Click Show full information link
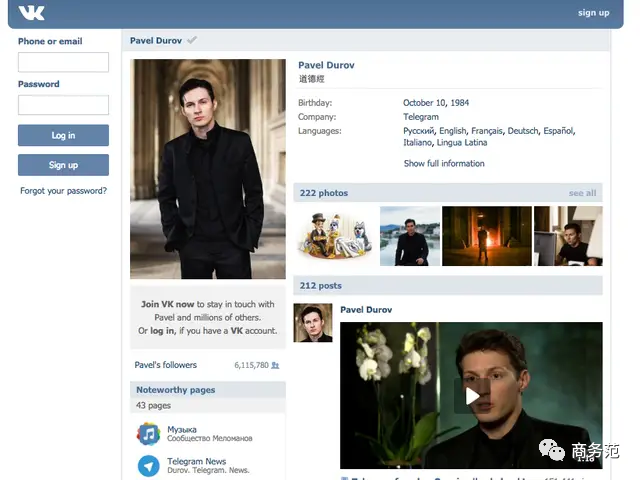Image resolution: width=640 pixels, height=480 pixels. (x=444, y=163)
